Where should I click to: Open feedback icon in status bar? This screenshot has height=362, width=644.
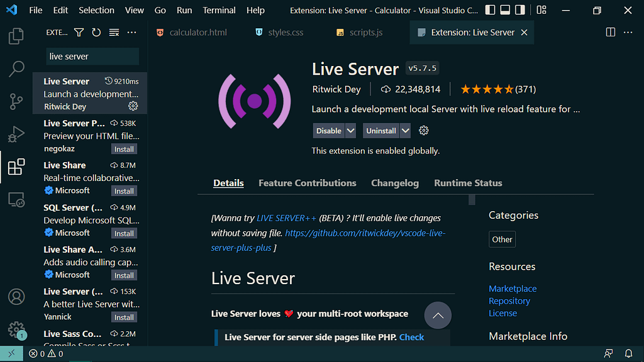(x=608, y=353)
